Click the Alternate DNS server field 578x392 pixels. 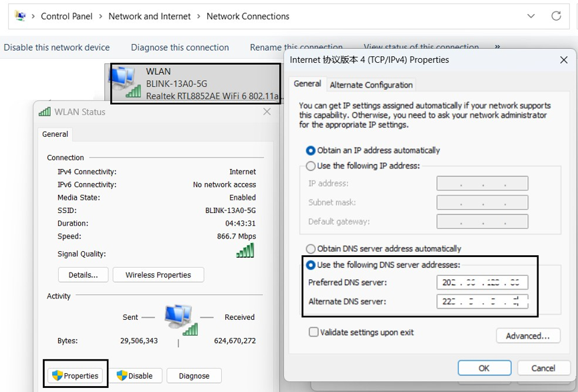tap(482, 302)
